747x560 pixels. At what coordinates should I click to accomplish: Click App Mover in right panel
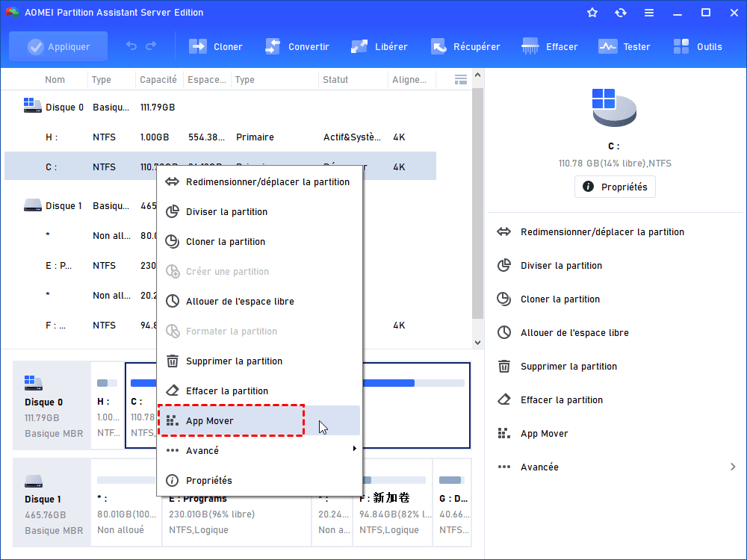[544, 434]
